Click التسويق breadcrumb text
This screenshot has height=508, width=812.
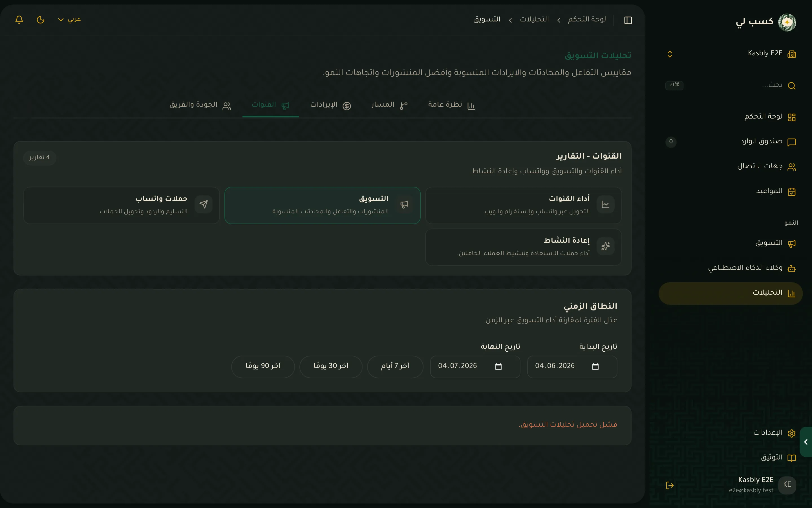[x=487, y=19]
